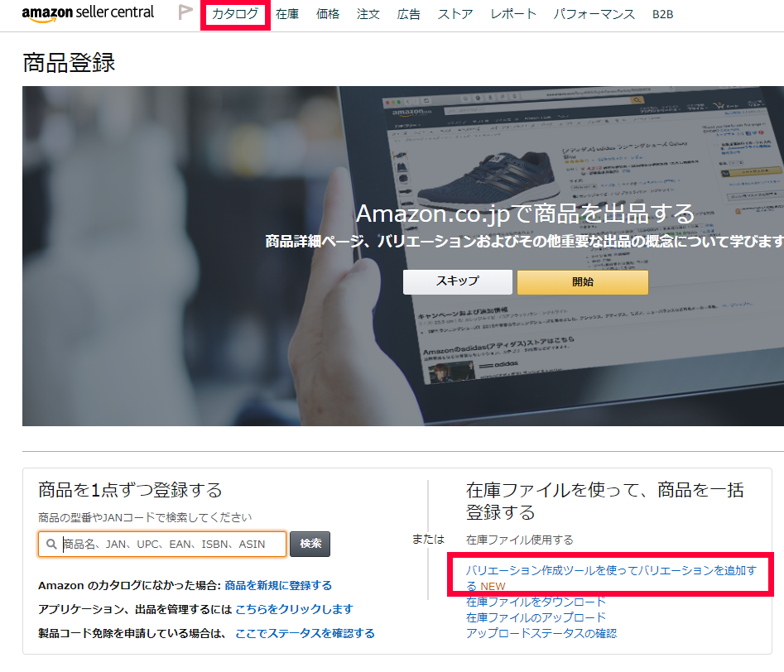Open the バリエーション作成ツール link
The height and width of the screenshot is (672, 784).
point(610,571)
